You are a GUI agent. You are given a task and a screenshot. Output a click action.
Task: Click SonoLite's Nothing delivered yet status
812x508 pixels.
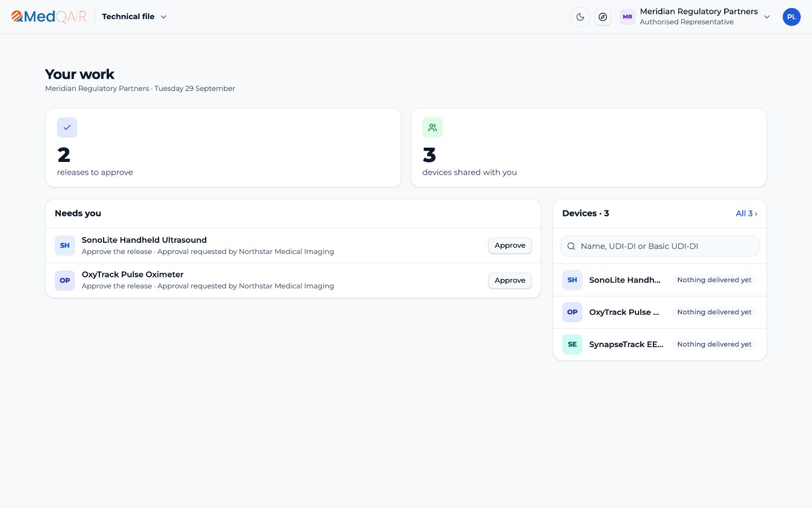[x=714, y=280]
